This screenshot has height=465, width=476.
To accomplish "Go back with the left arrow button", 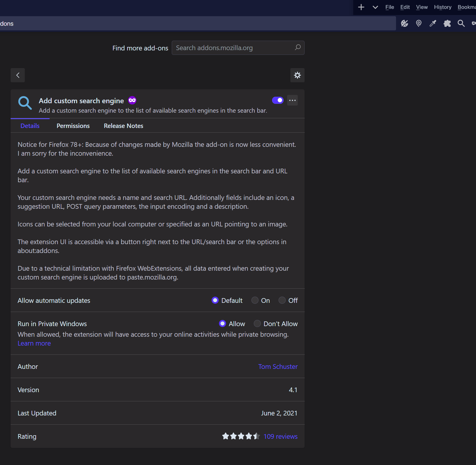I will click(18, 75).
